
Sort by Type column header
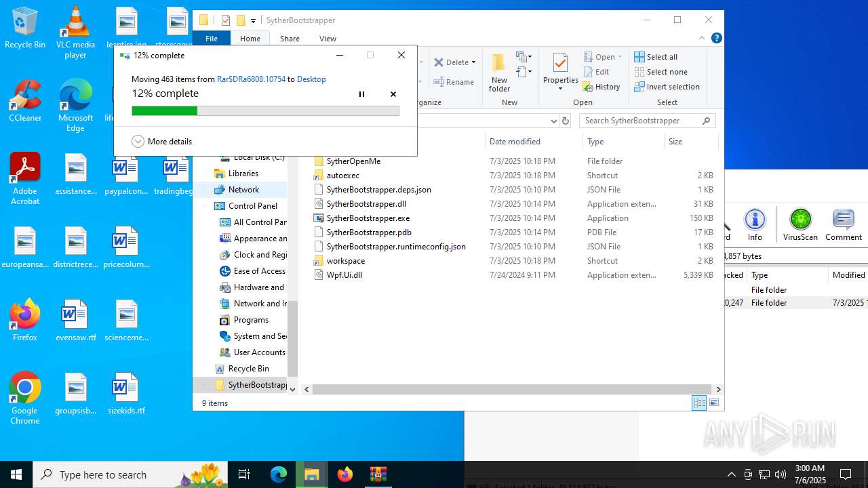(x=623, y=142)
